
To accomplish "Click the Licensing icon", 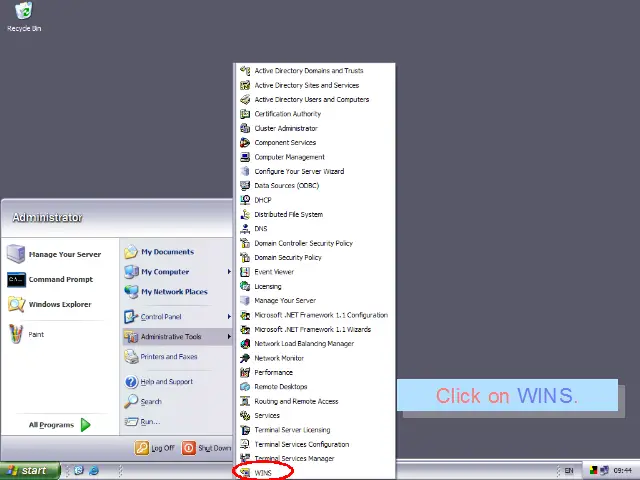I will click(x=245, y=286).
